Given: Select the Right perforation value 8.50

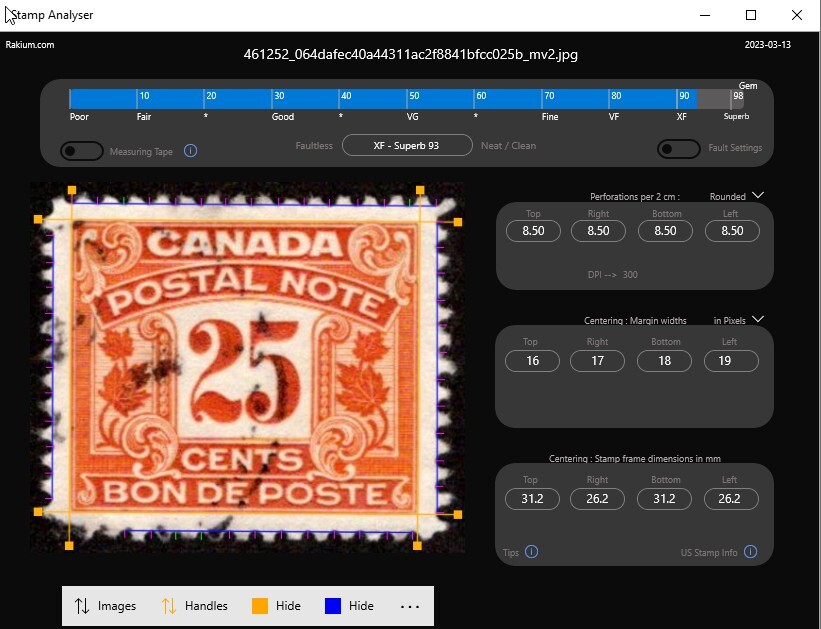Looking at the screenshot, I should pos(598,231).
